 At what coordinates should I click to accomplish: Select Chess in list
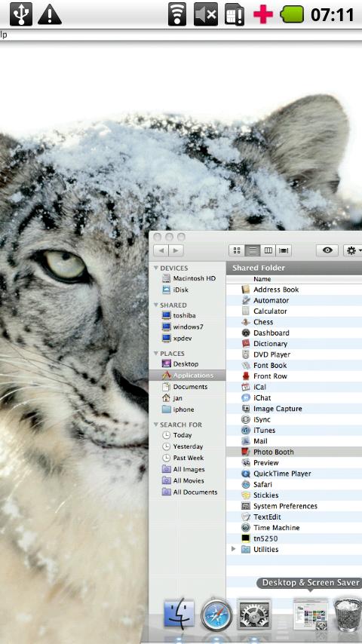tap(294, 322)
